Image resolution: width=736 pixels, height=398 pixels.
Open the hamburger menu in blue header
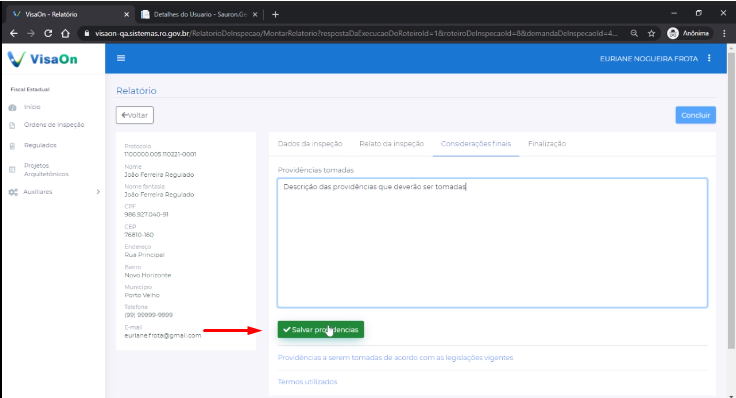click(121, 58)
